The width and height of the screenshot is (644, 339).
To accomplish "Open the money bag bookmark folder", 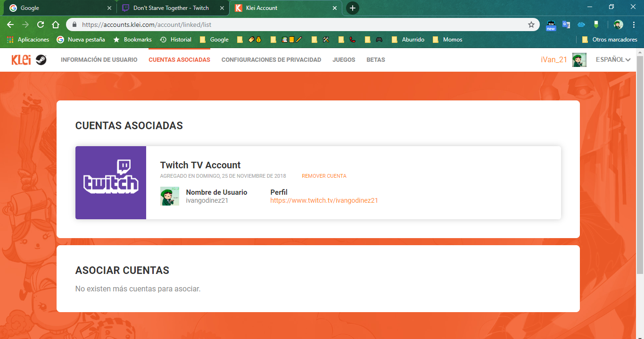I will pyautogui.click(x=249, y=40).
